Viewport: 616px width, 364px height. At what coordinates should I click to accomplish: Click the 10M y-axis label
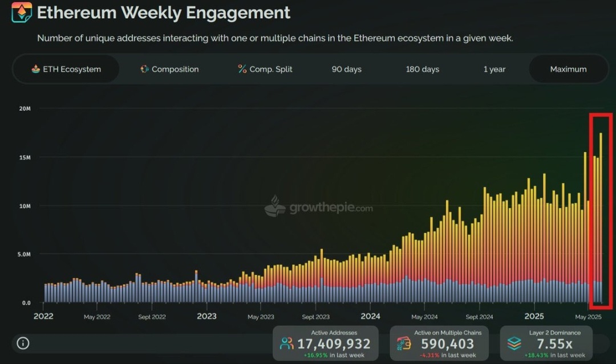click(x=25, y=206)
